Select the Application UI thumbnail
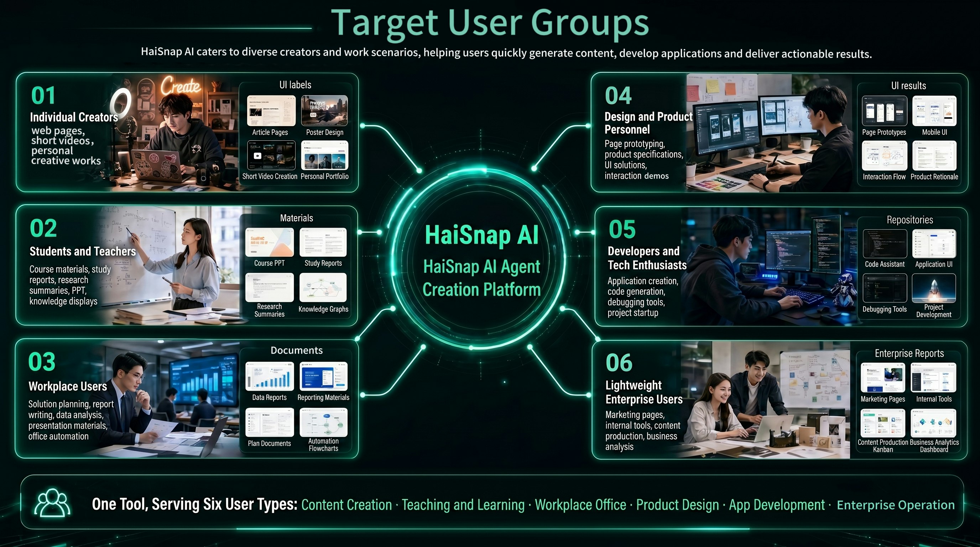 pyautogui.click(x=934, y=244)
